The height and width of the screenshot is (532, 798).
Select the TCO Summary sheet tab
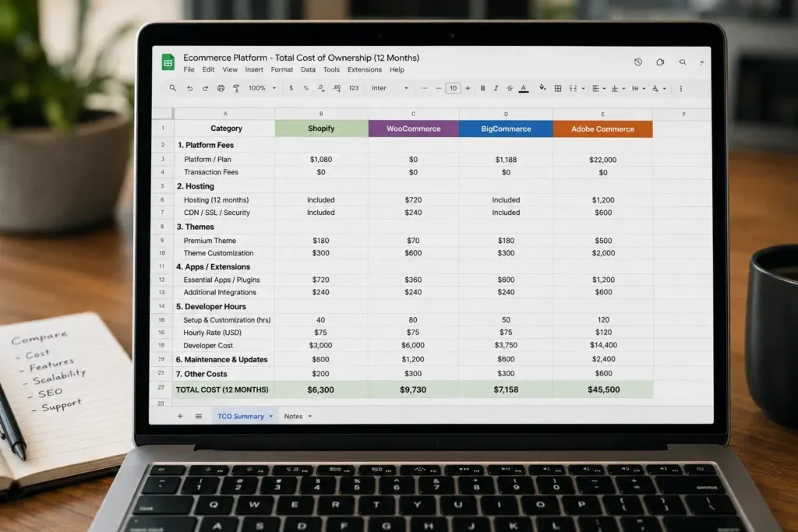click(240, 416)
